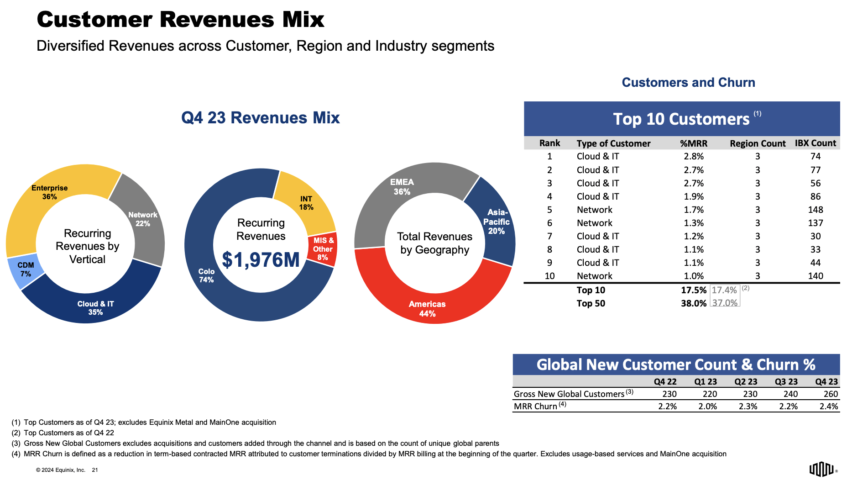Click the Customers and Churn heading
The height and width of the screenshot is (486, 868).
point(688,82)
